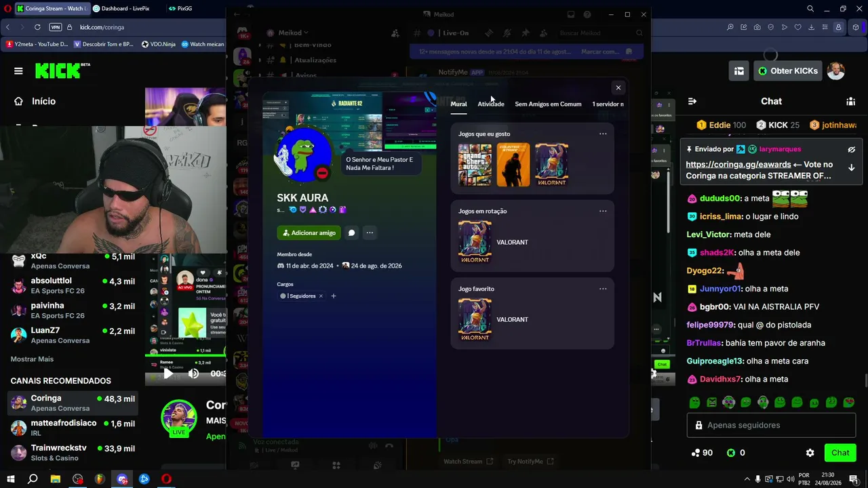Viewport: 868px width, 488px height.
Task: Expand list with Mostrar Mais
Action: tap(32, 359)
